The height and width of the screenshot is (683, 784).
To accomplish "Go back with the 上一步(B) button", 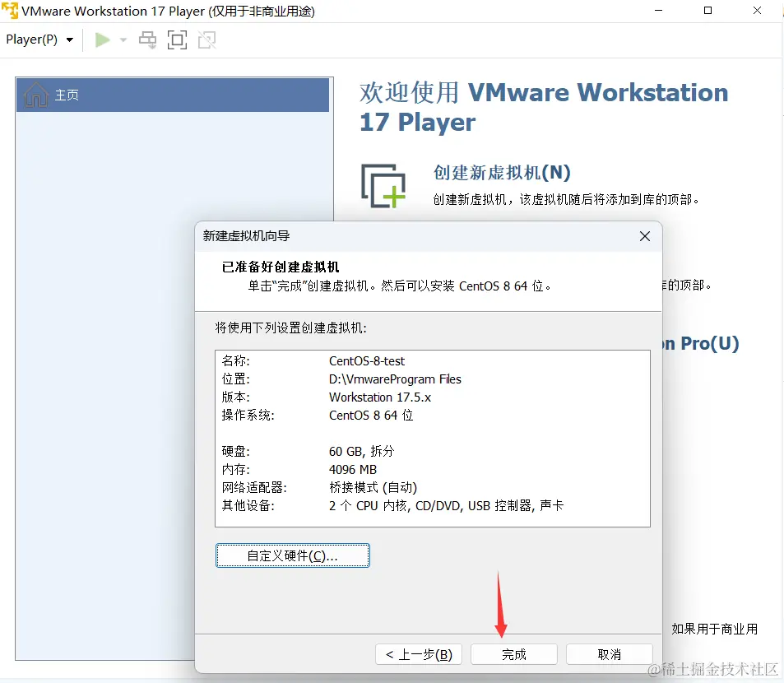I will click(418, 654).
